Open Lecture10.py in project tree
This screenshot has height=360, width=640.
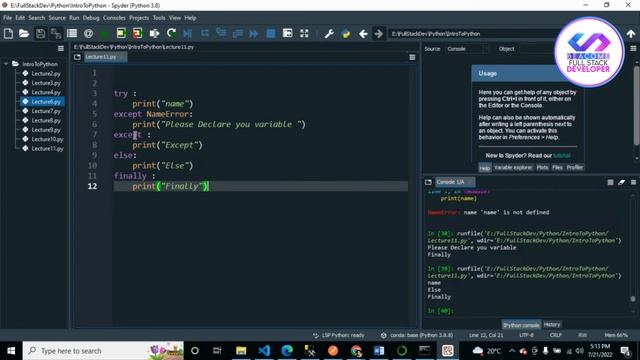pyautogui.click(x=47, y=139)
